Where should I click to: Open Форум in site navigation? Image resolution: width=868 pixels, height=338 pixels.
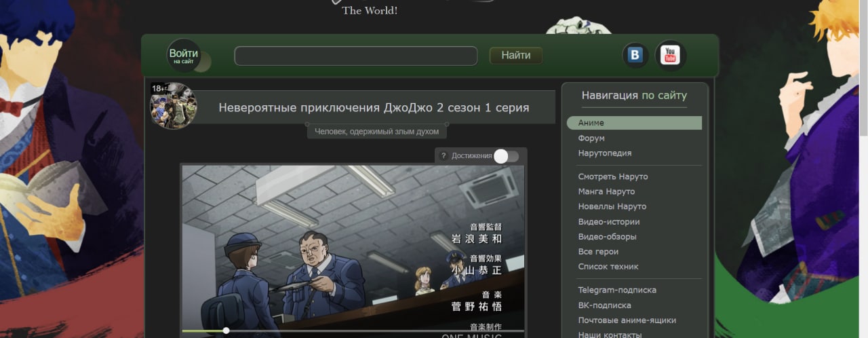point(591,138)
